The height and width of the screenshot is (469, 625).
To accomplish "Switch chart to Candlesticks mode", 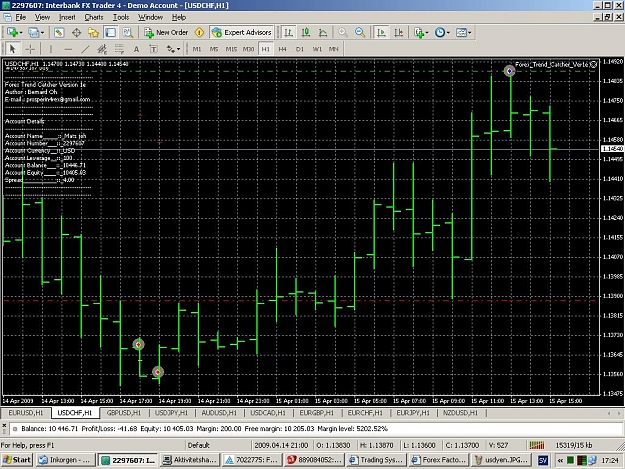I will [306, 33].
